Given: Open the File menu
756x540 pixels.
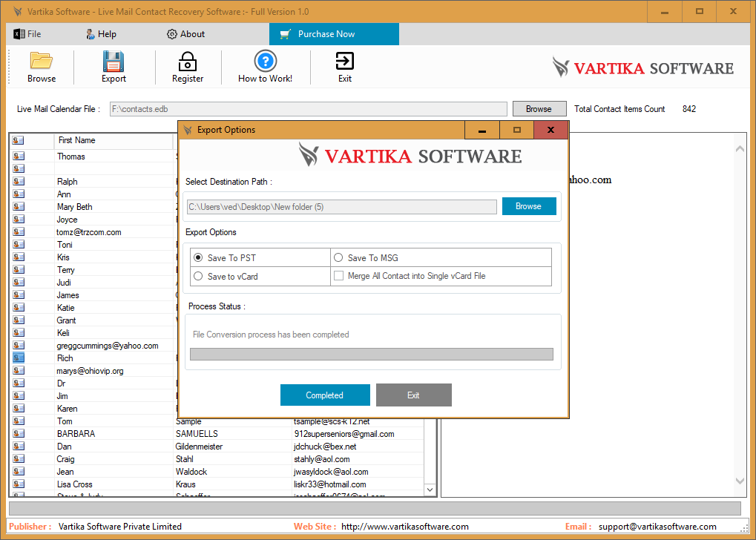Looking at the screenshot, I should (27, 34).
